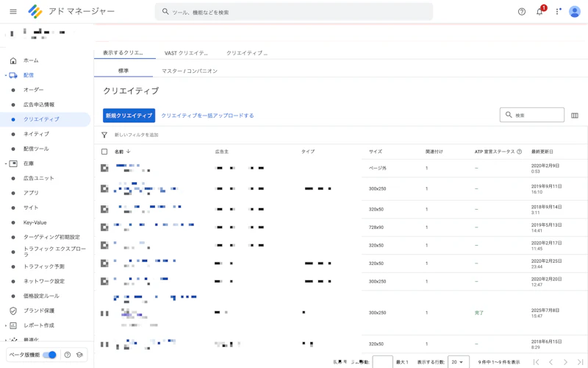588x368 pixels.
Task: Click the inventory (在庫) icon
Action: [x=13, y=163]
